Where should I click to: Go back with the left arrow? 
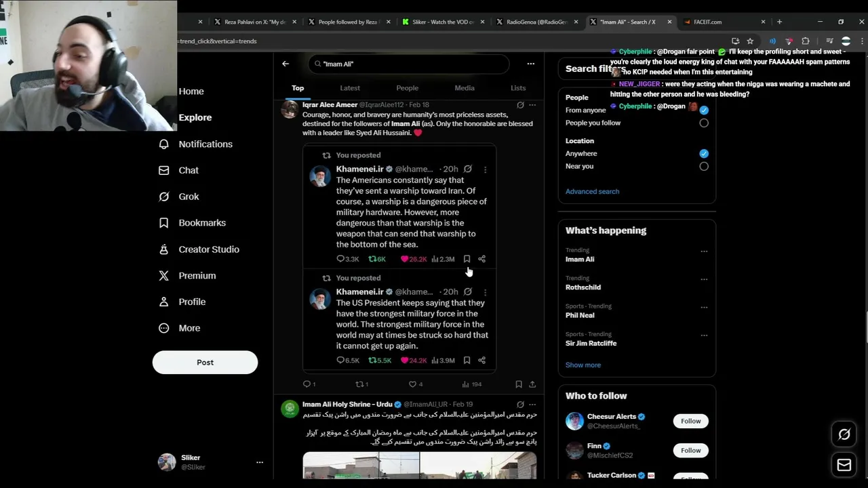point(285,64)
